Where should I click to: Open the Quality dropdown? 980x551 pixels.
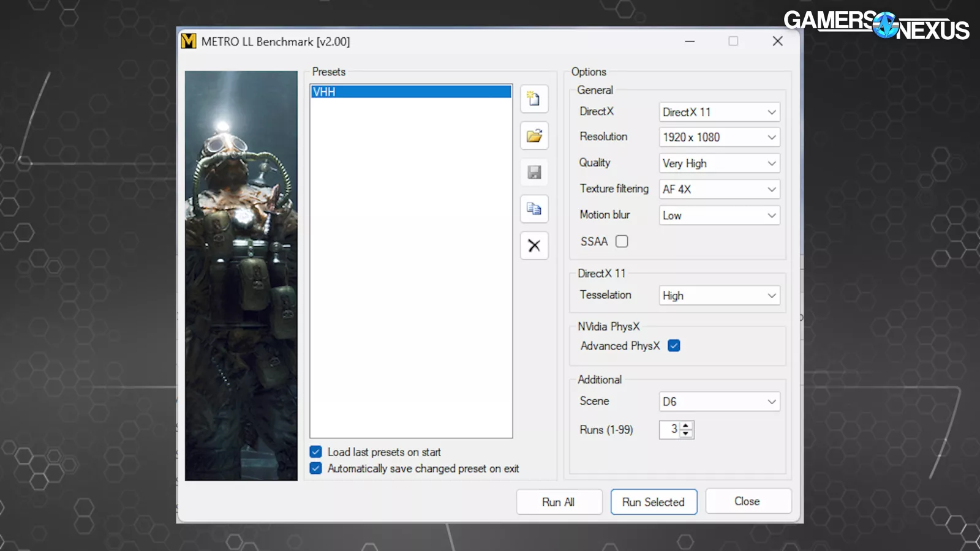click(719, 163)
